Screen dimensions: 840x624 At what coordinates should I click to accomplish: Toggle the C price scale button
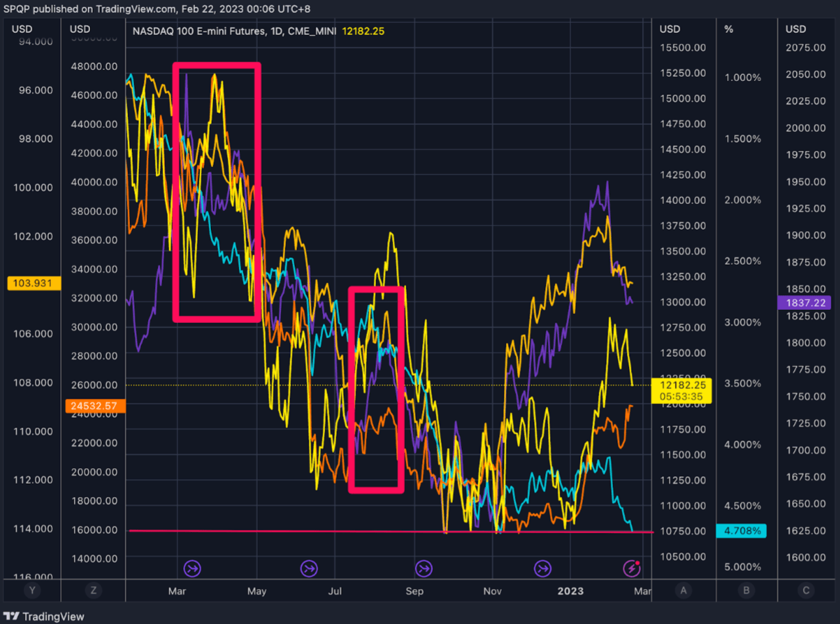tap(806, 590)
